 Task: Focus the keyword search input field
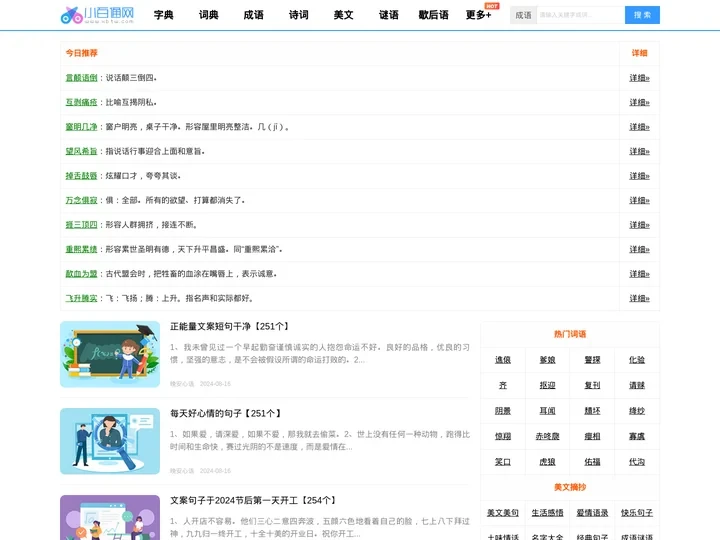(581, 15)
